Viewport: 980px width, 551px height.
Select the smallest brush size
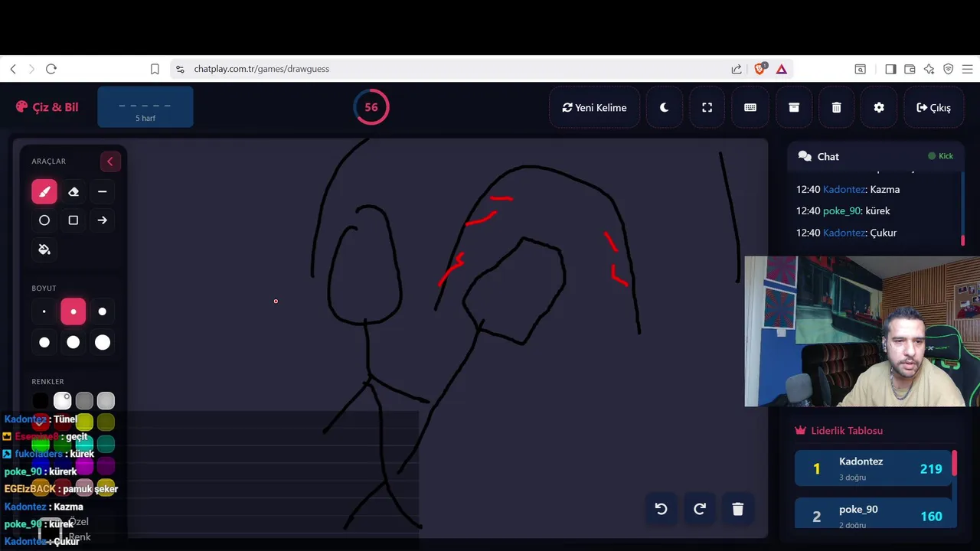[x=44, y=311]
